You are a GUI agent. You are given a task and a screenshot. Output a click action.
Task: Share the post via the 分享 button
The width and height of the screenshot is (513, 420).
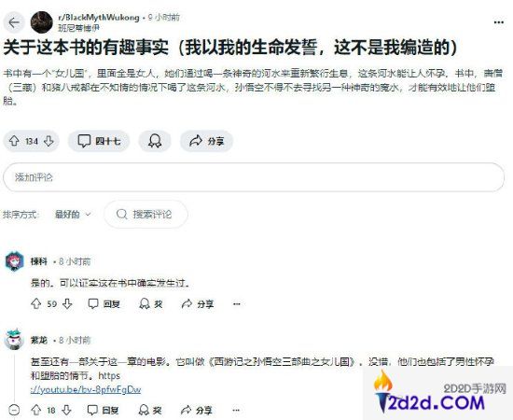tap(206, 141)
